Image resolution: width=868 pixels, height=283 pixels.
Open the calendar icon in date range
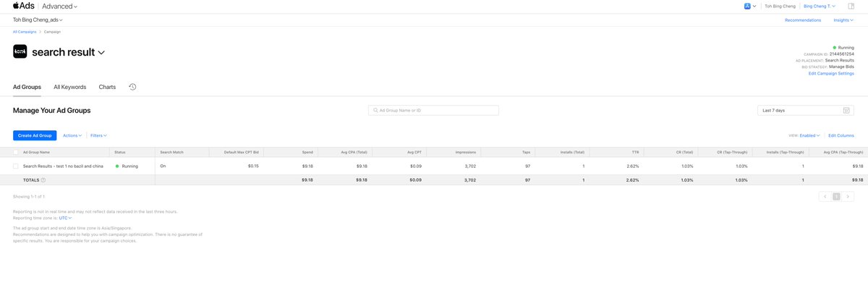(846, 110)
